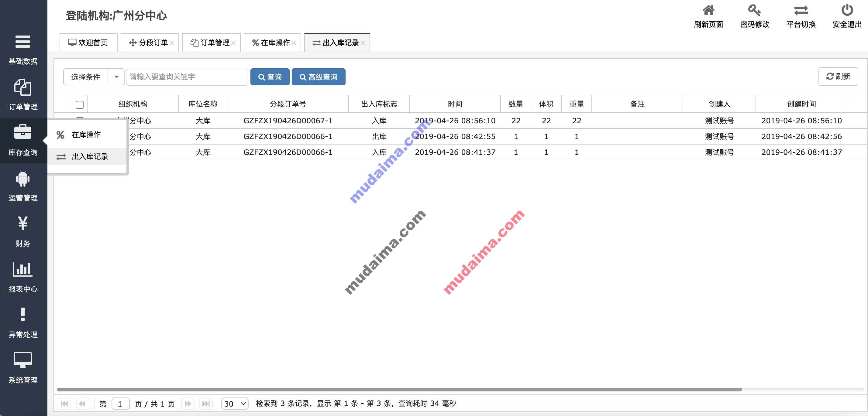Sort by the 创建时间 column header

801,104
